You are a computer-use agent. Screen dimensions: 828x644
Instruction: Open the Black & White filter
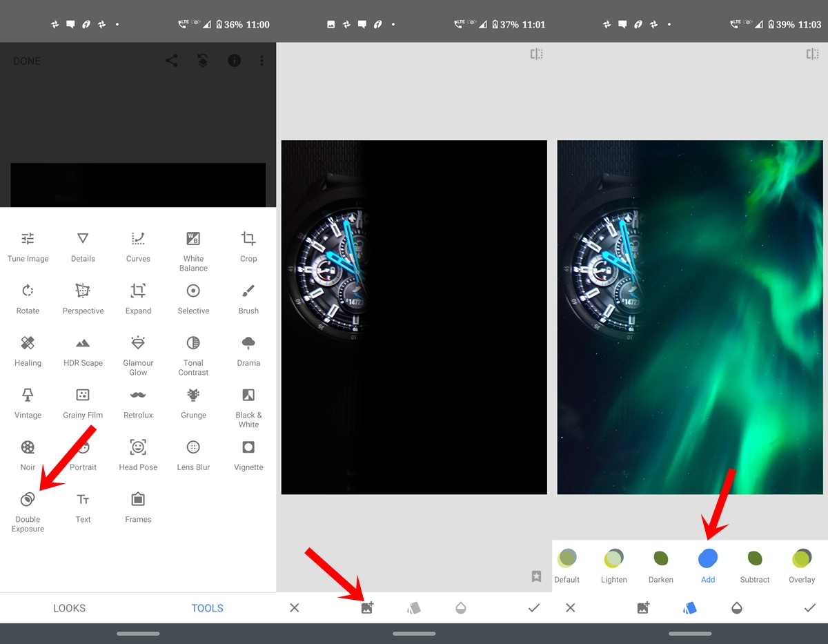(248, 408)
